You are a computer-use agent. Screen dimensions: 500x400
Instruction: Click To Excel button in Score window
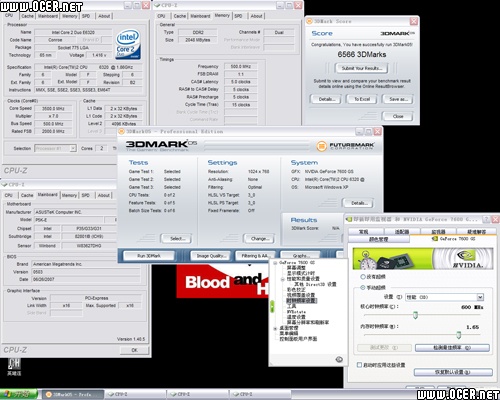362,99
